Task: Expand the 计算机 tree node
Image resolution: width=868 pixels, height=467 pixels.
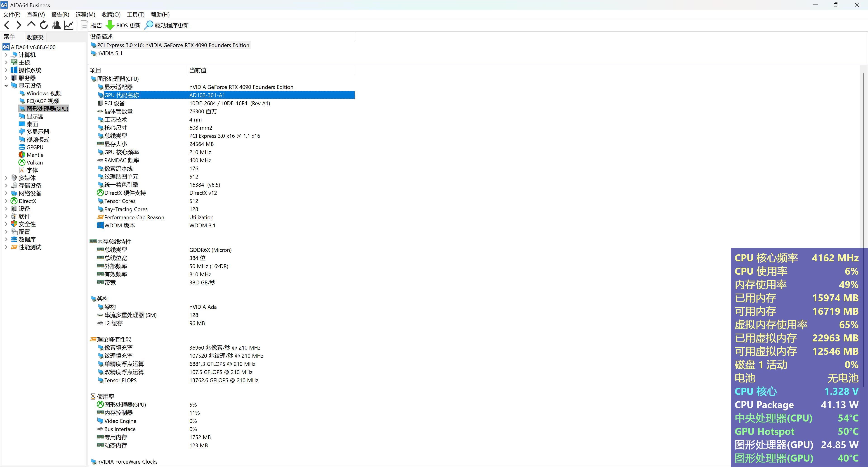Action: [6, 55]
